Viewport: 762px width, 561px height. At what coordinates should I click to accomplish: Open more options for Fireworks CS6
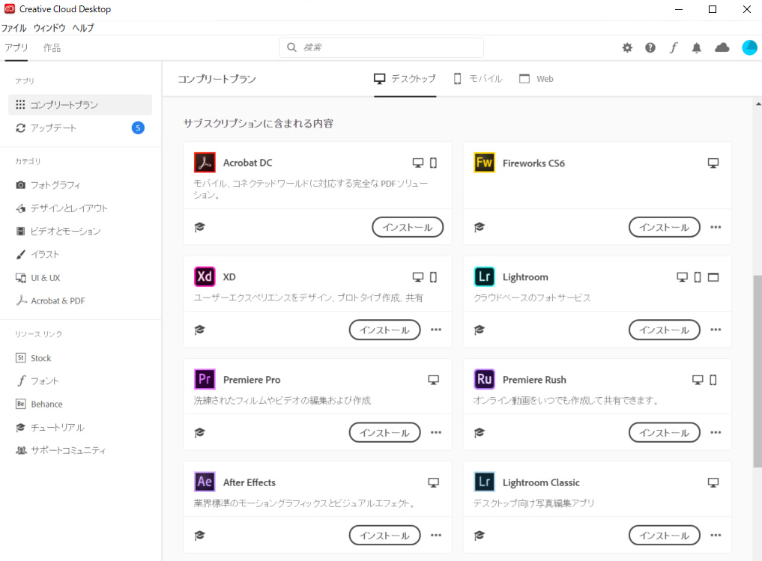point(716,227)
